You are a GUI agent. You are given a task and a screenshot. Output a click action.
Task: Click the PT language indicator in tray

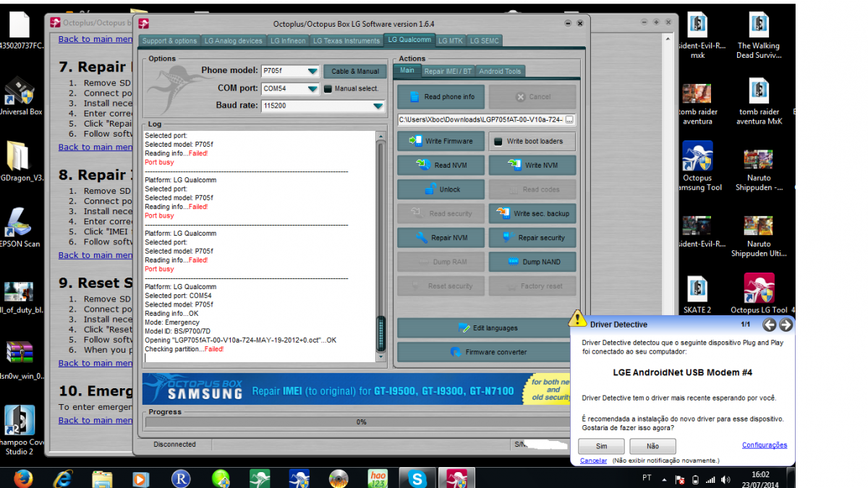647,478
